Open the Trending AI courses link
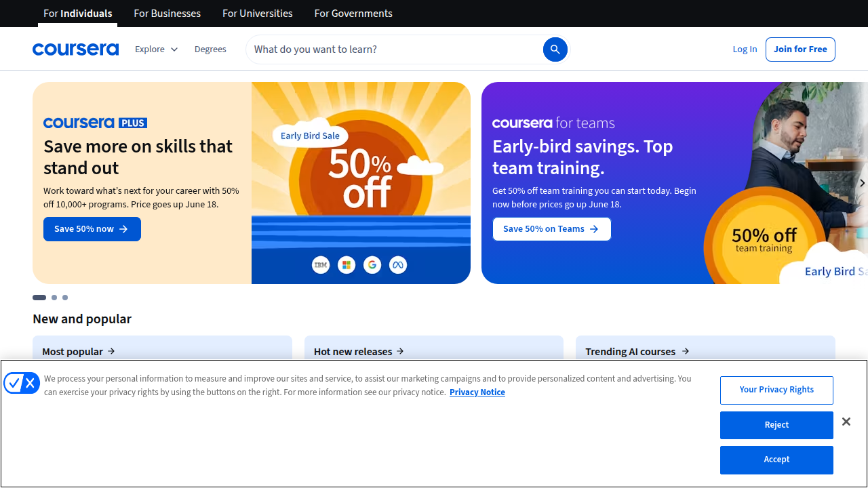This screenshot has height=488, width=868. point(637,352)
